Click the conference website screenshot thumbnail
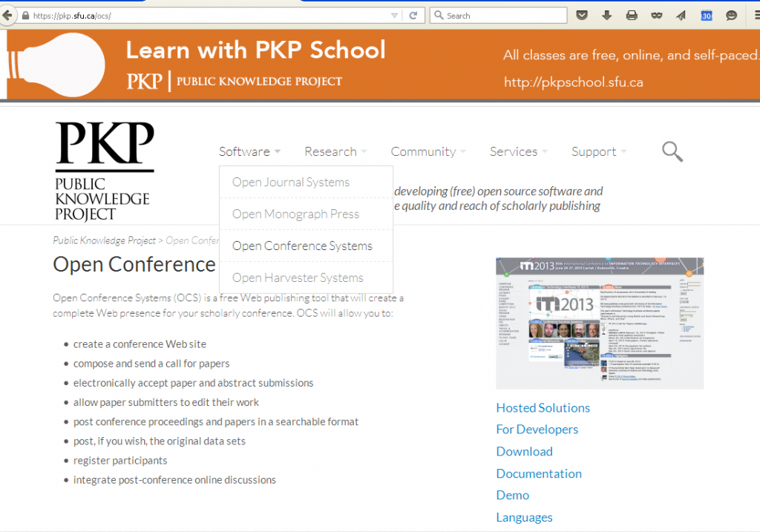 [599, 324]
